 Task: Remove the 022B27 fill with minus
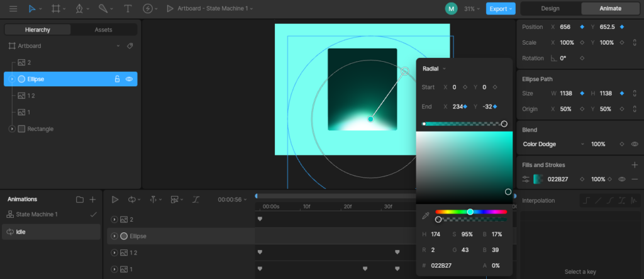(635, 179)
